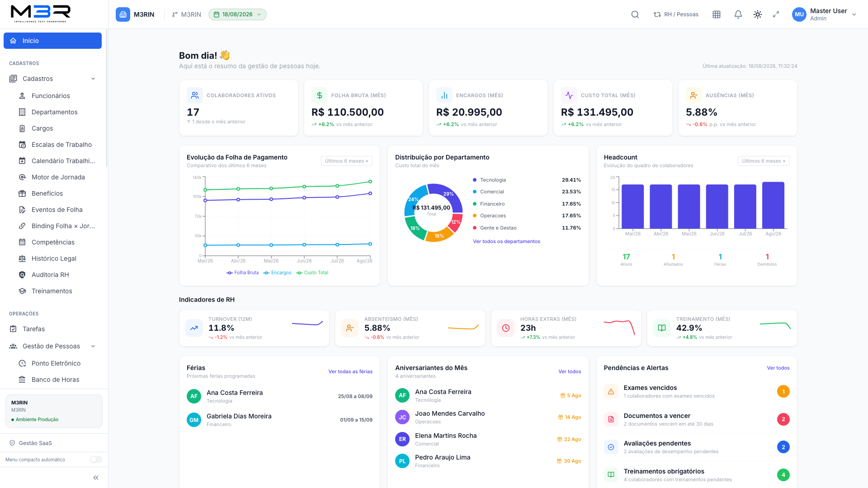This screenshot has width=868, height=488.
Task: Toggle Custo Total legend series
Action: point(312,273)
